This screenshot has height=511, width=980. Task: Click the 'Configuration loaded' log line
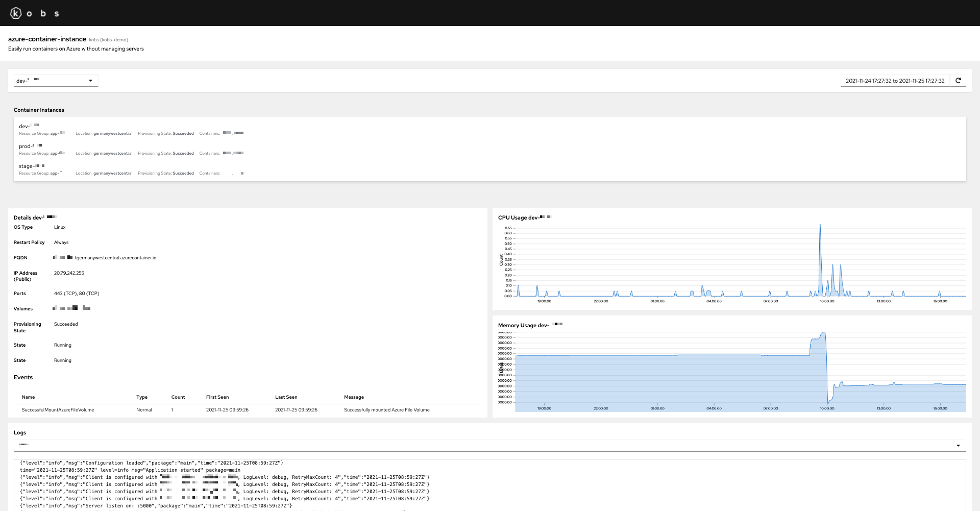[x=152, y=463]
